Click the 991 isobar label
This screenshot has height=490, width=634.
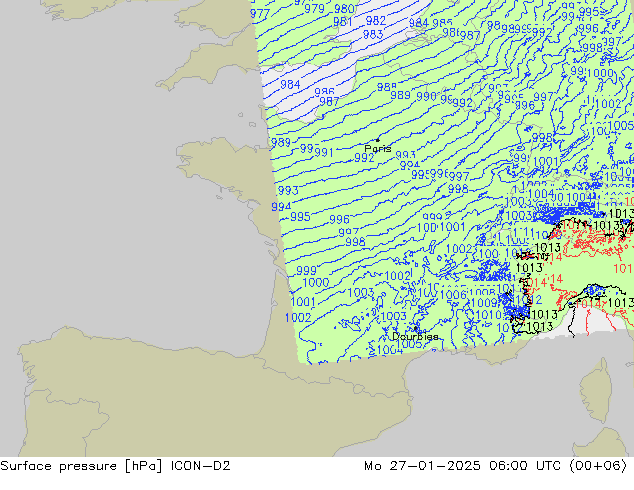point(323,152)
